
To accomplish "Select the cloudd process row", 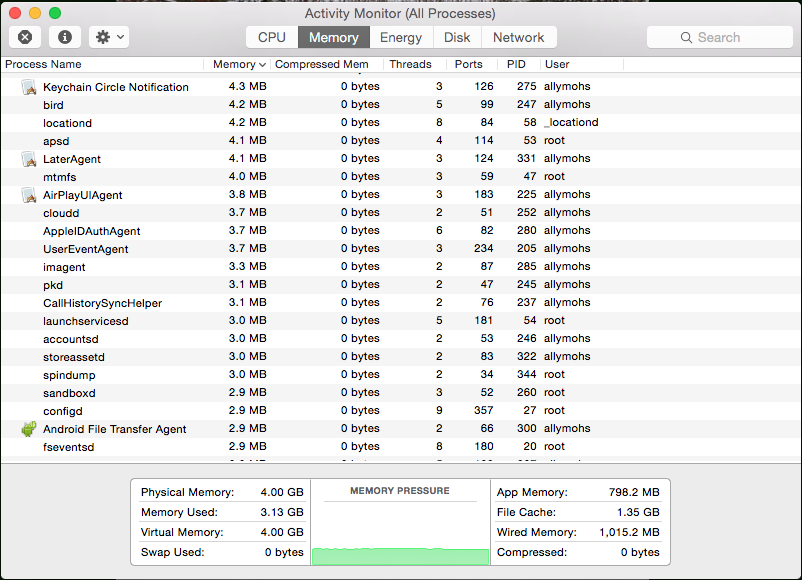I will click(401, 213).
